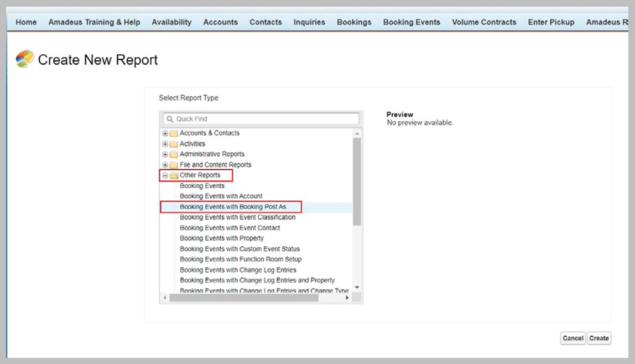Screen dimensions: 635x364
Task: Expand the Activities folder
Action: click(165, 144)
